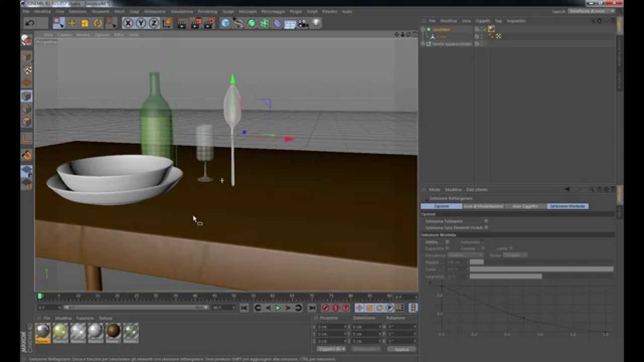Click the Make Editable icon in the left palette
This screenshot has height=362, width=644.
pyautogui.click(x=27, y=41)
